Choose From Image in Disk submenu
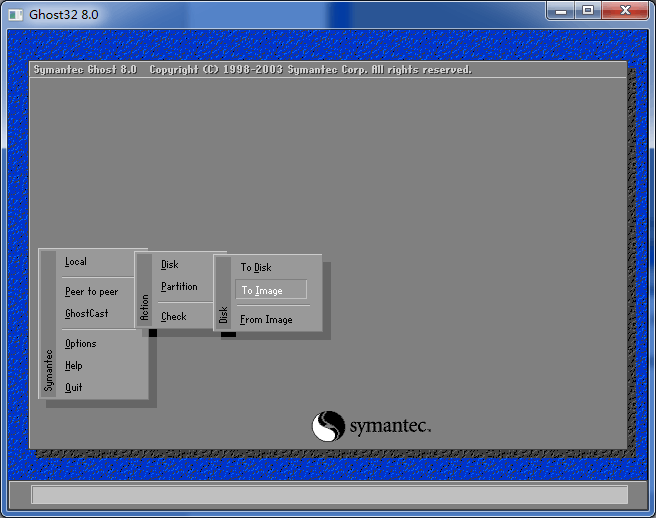Image resolution: width=656 pixels, height=518 pixels. [x=266, y=320]
